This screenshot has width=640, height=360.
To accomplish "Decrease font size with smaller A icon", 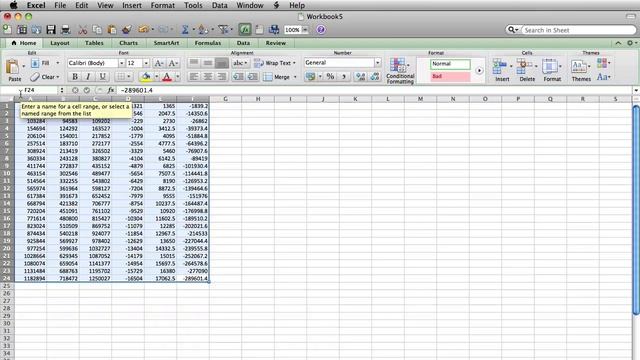I will [173, 63].
